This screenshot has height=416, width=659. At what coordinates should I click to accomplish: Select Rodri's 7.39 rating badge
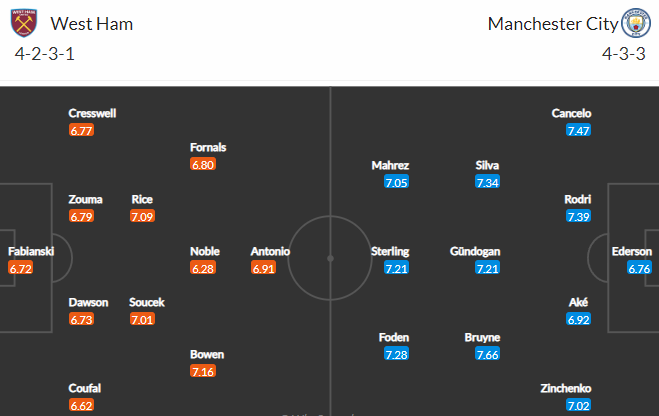578,216
